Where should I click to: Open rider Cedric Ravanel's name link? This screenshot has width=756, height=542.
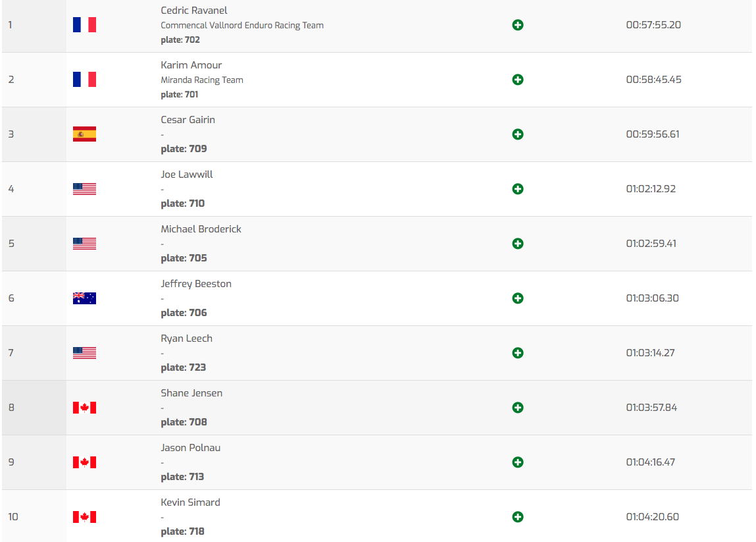pyautogui.click(x=194, y=11)
